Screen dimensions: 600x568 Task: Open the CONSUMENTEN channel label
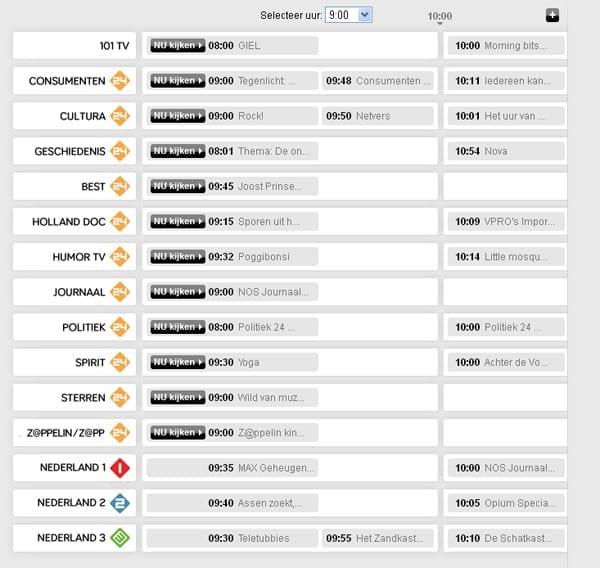click(67, 81)
